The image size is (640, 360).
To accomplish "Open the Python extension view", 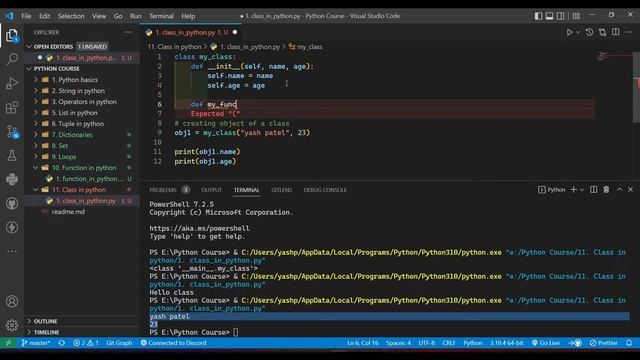I will tap(12, 179).
